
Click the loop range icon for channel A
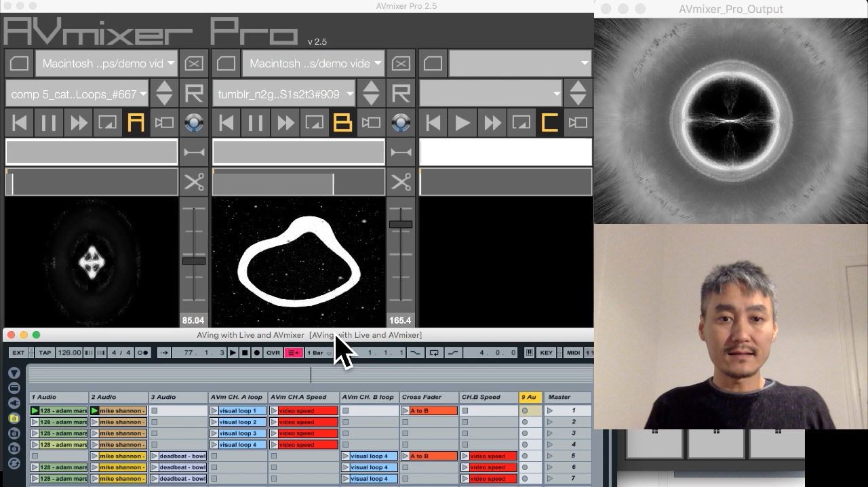[194, 153]
